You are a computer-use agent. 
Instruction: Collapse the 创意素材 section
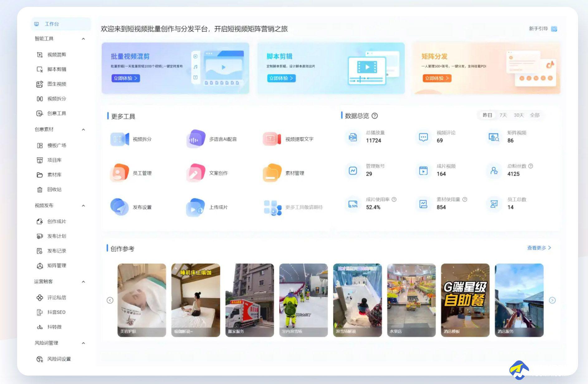click(83, 129)
